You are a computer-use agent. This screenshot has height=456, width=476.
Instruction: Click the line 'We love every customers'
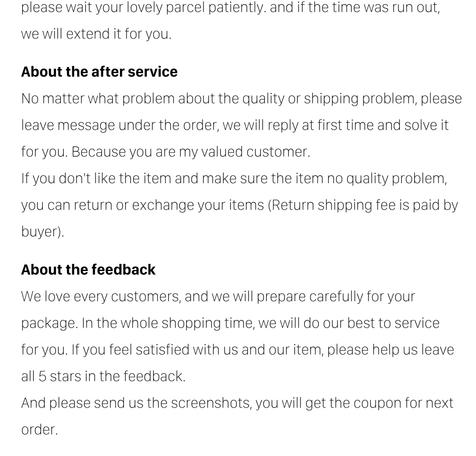(218, 297)
